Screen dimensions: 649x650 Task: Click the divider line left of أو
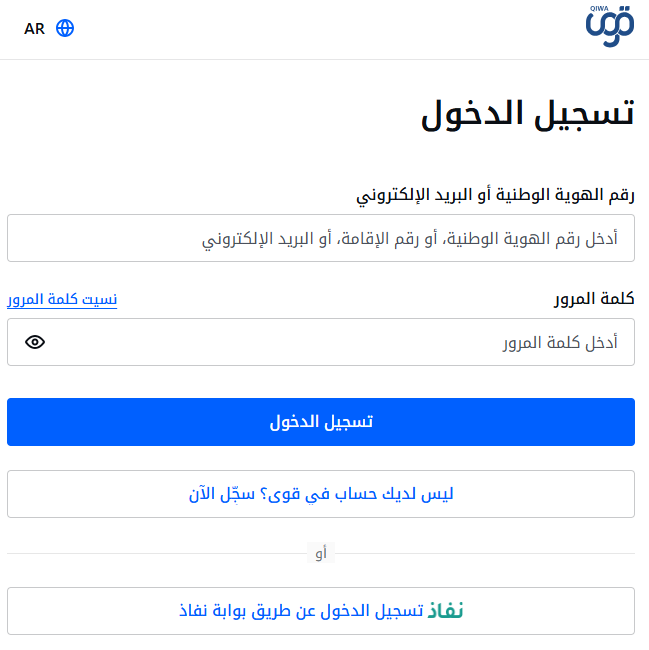coord(157,553)
